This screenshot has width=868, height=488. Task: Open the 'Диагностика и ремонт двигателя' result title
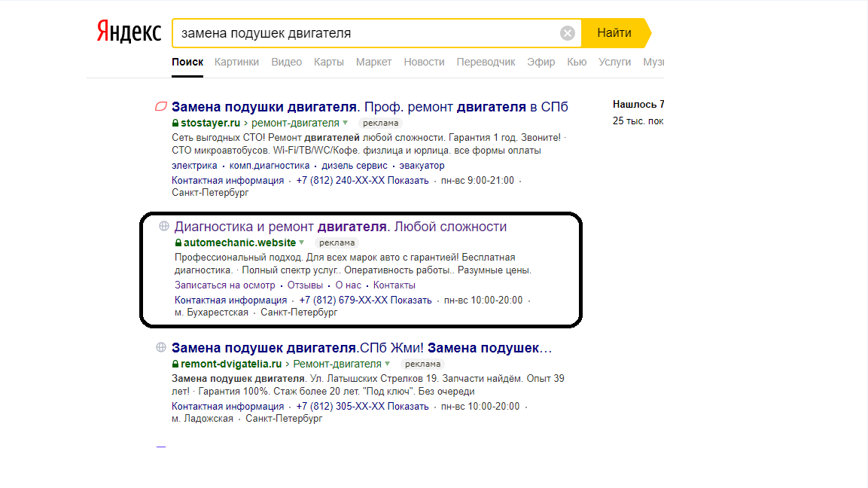pos(340,227)
